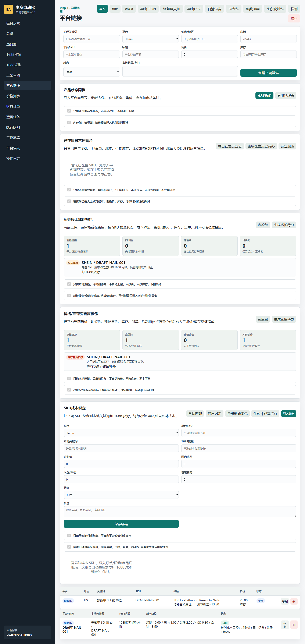Click 复制 in the DRAFT-NAIL-001 link row
Image resolution: width=305 pixels, height=644 pixels.
[x=284, y=602]
